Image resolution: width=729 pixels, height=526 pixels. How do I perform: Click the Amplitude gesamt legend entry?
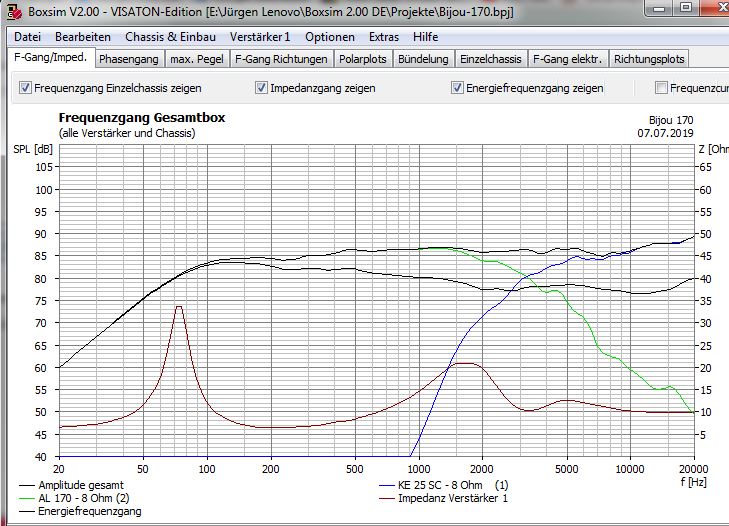pos(72,485)
